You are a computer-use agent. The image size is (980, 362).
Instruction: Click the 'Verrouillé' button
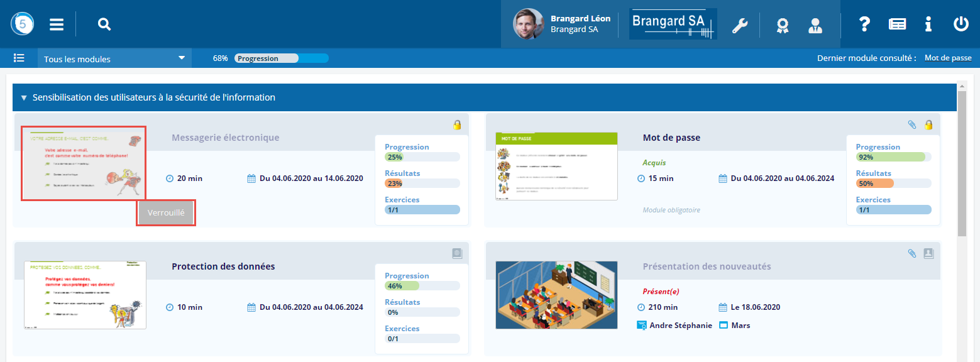coord(166,213)
